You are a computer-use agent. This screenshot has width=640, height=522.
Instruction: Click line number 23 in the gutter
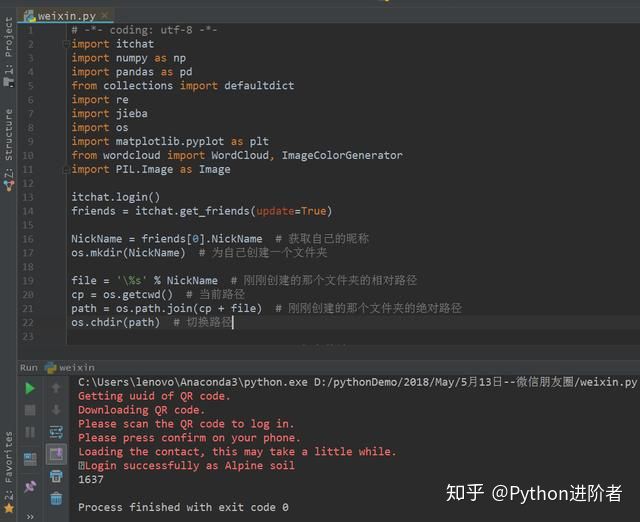[28, 336]
